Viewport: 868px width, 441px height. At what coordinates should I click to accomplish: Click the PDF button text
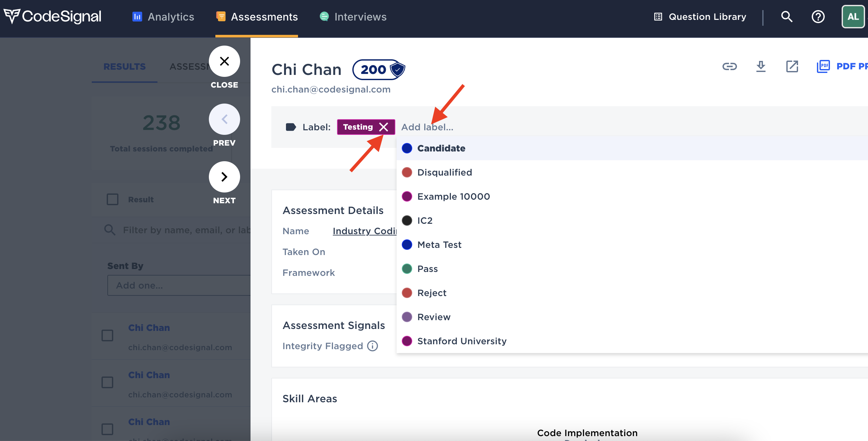(x=852, y=66)
